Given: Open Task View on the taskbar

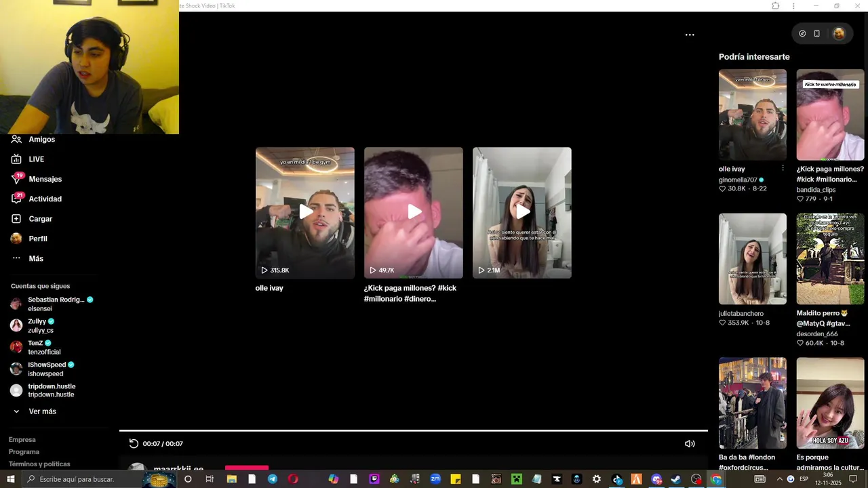Looking at the screenshot, I should coord(210,479).
